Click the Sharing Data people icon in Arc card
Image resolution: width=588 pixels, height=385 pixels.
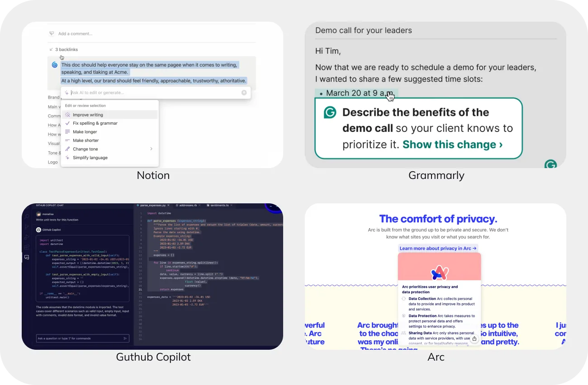coord(404,333)
